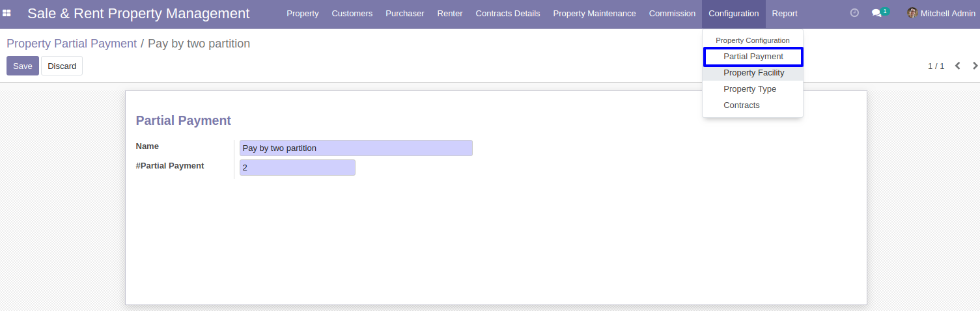The image size is (980, 311).
Task: Click the #Partial Payment number field
Action: click(x=298, y=167)
